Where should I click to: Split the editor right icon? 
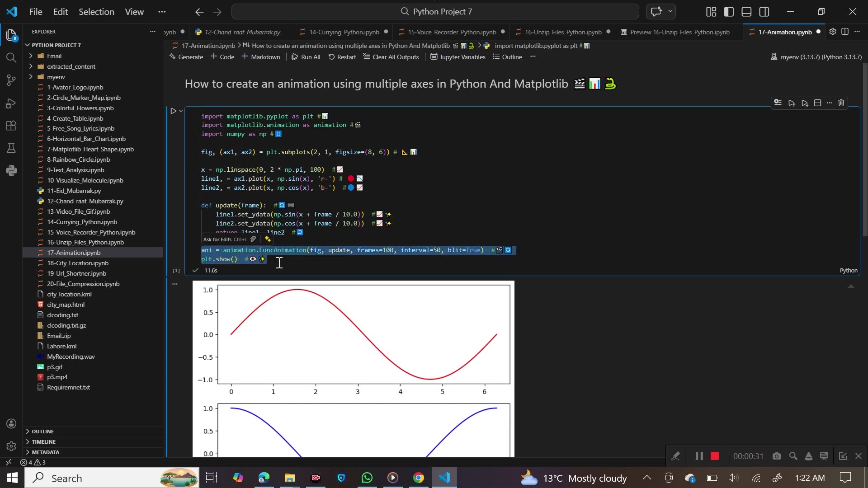tap(845, 32)
